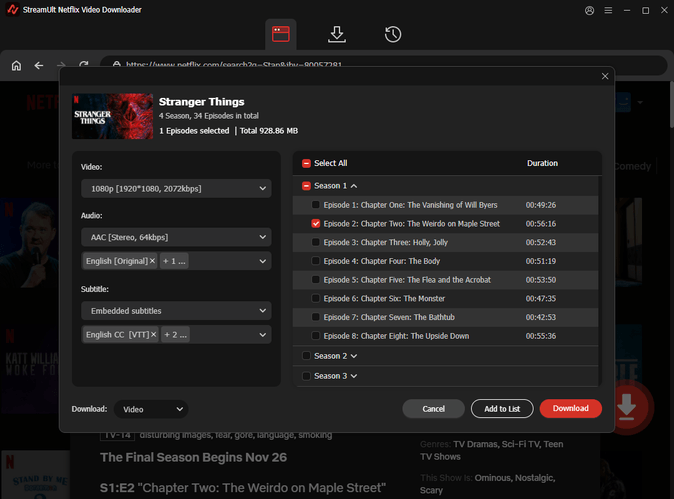674x499 pixels.
Task: Open the downloading queue tab
Action: (337, 34)
